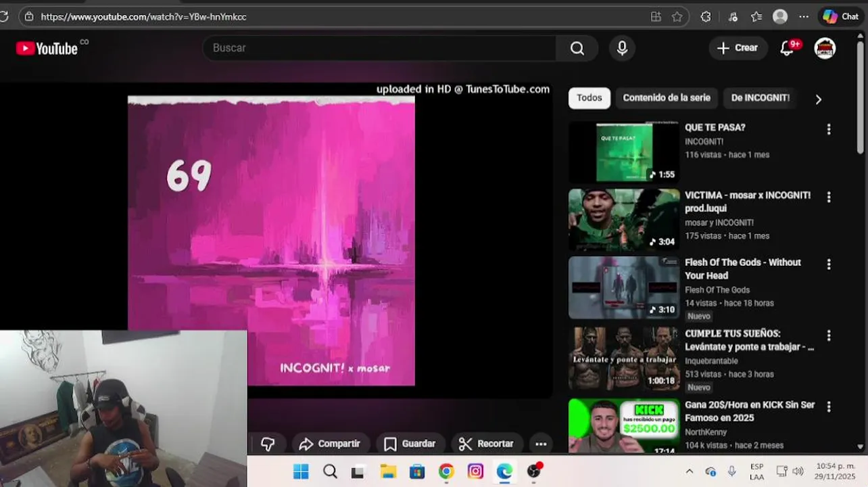Click the dislike thumbs-down icon
Viewport: 868px width, 487px height.
point(268,444)
